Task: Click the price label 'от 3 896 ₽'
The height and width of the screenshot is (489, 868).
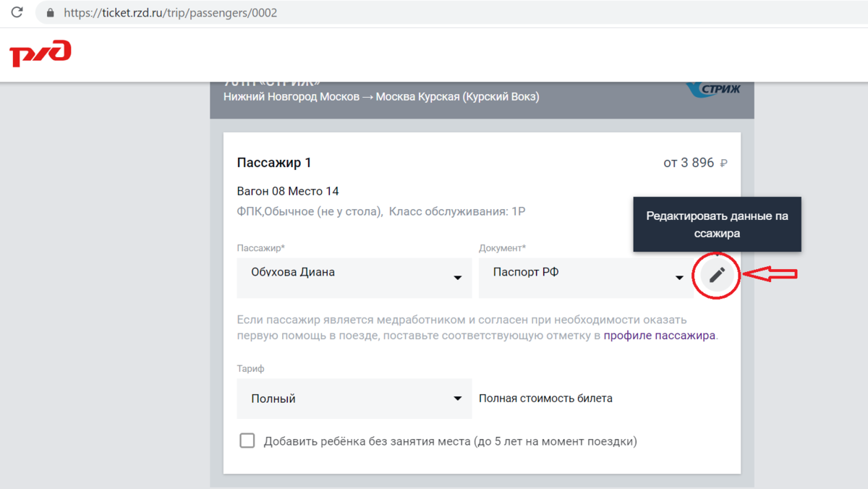Action: (x=694, y=162)
